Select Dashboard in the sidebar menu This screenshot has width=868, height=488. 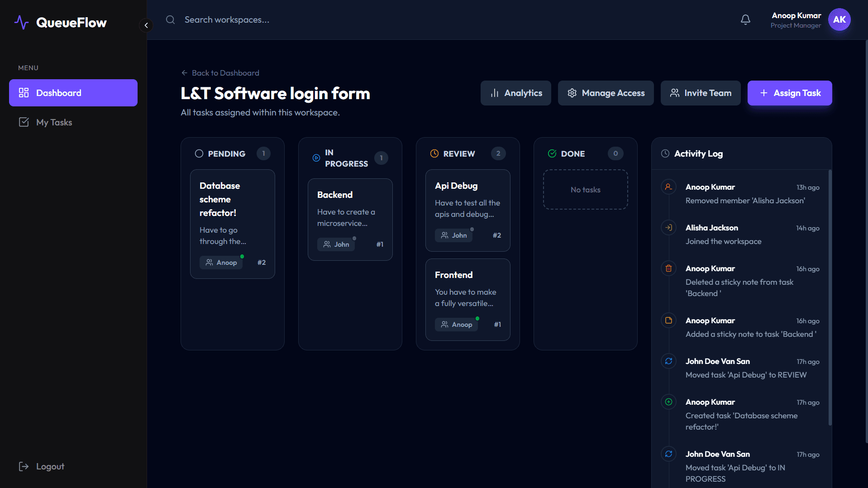click(x=73, y=93)
